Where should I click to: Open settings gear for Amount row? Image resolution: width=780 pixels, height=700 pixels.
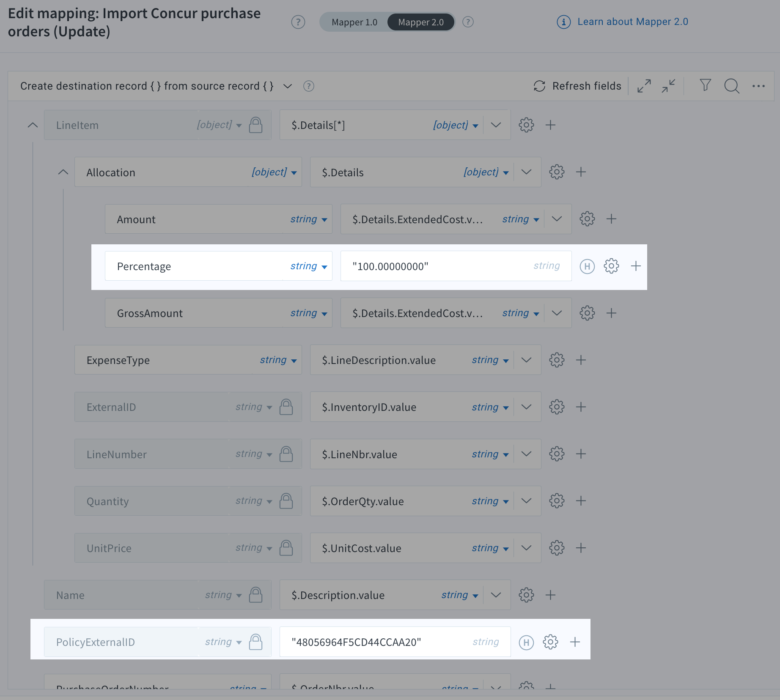pyautogui.click(x=587, y=219)
